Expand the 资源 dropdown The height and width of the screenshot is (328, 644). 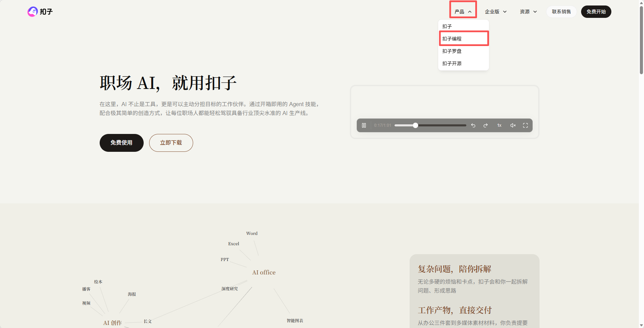[x=528, y=12]
